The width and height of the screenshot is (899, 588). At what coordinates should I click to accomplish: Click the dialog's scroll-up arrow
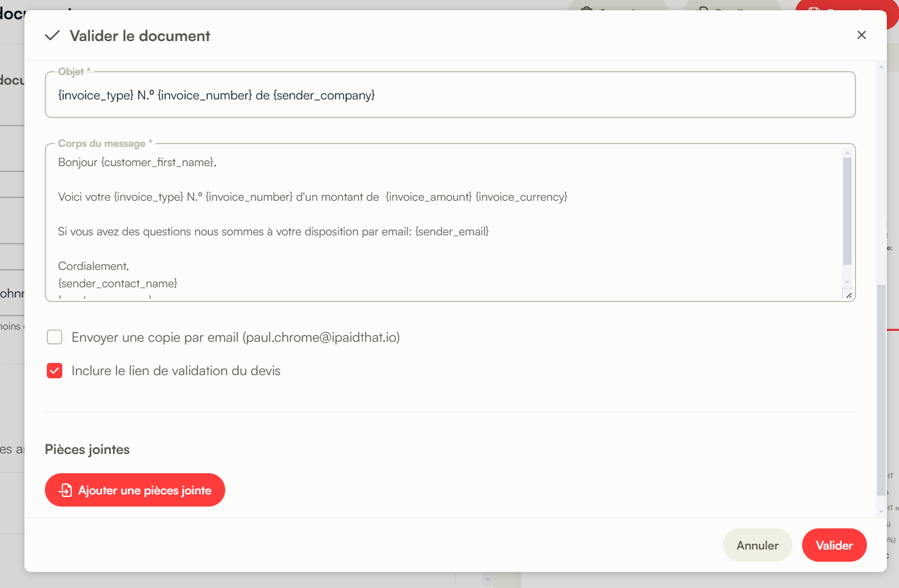(881, 67)
